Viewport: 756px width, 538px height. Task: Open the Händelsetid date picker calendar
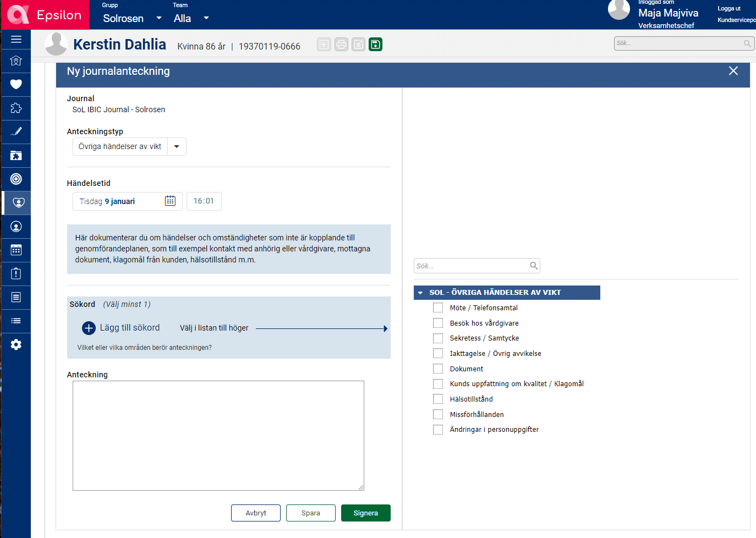pos(170,201)
